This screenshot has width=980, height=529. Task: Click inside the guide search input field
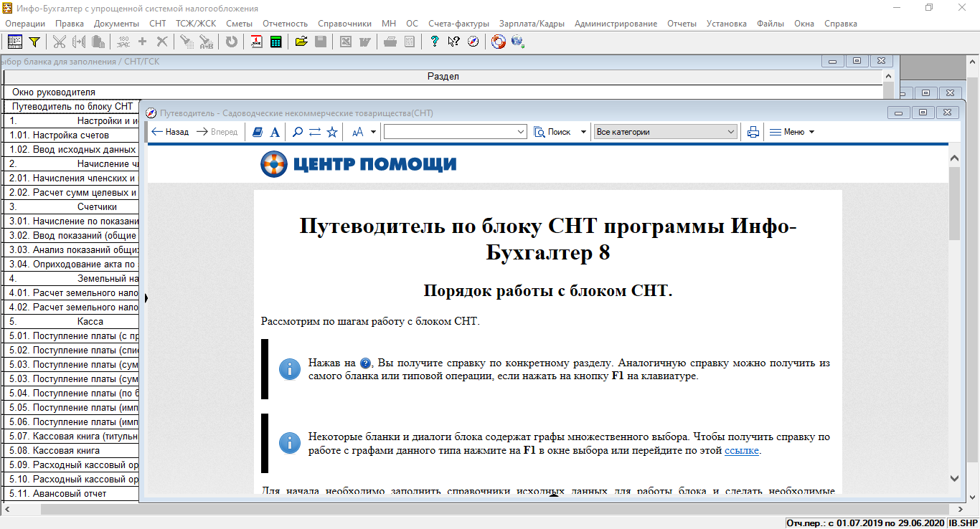(x=450, y=132)
